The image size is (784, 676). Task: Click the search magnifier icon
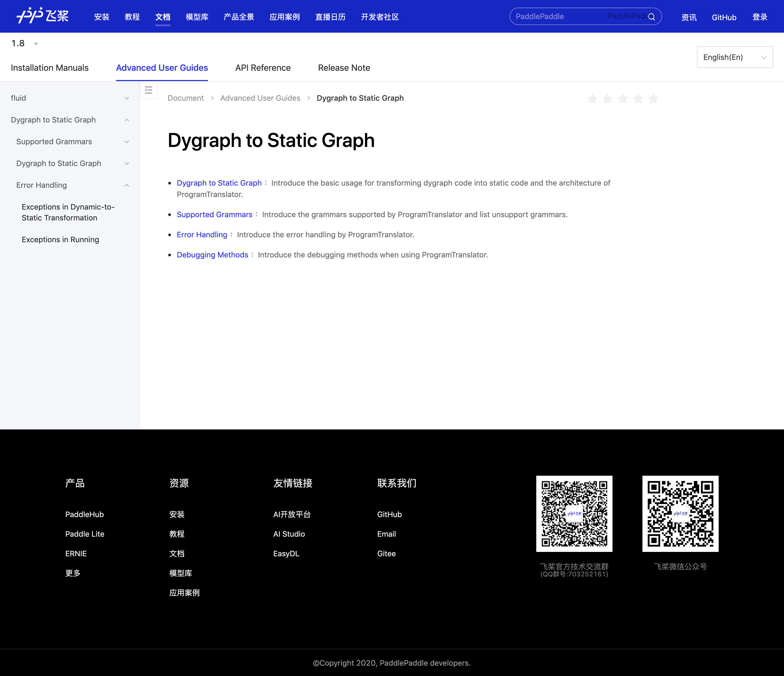pyautogui.click(x=651, y=17)
